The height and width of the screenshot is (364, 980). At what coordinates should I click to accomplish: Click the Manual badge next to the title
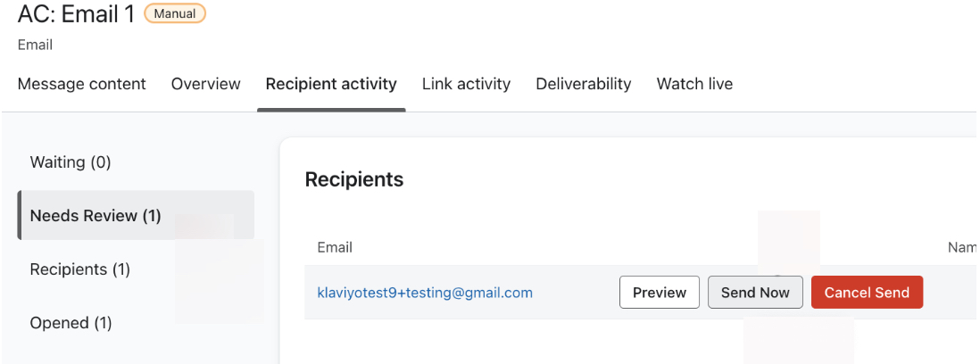point(175,13)
